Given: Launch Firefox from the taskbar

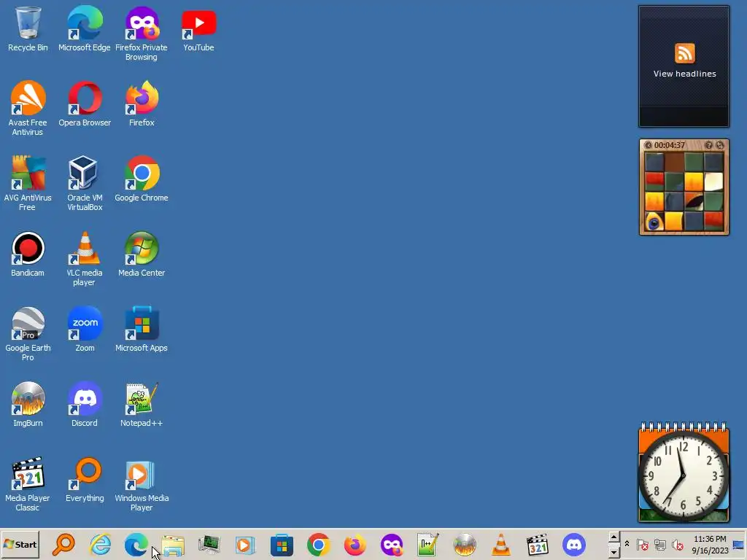Looking at the screenshot, I should tap(355, 545).
